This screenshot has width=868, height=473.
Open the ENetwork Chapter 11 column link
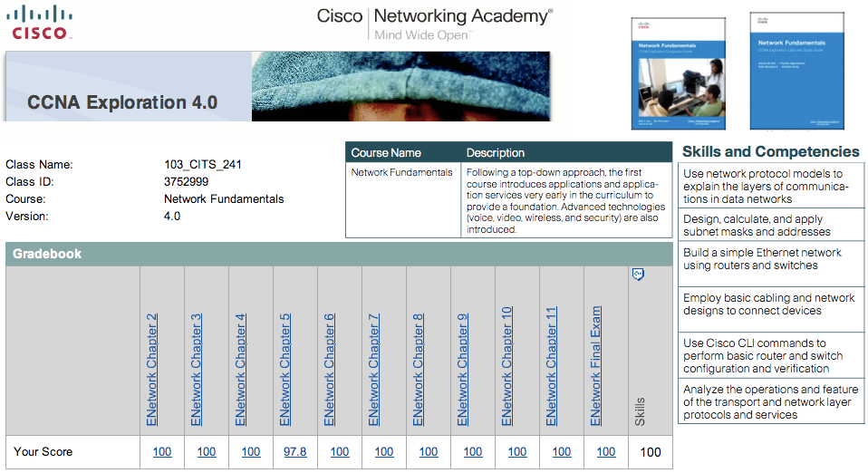pos(551,366)
